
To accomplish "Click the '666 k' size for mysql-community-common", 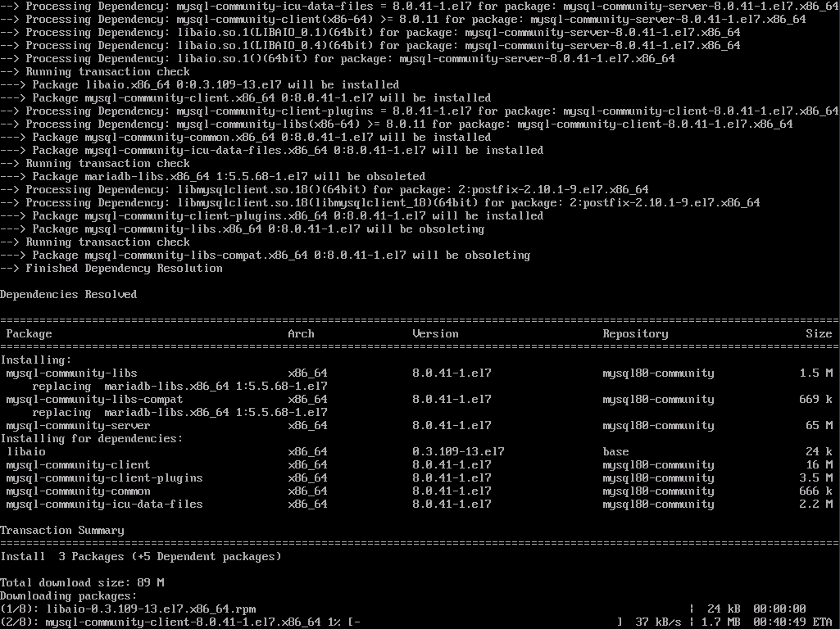I will 816,491.
